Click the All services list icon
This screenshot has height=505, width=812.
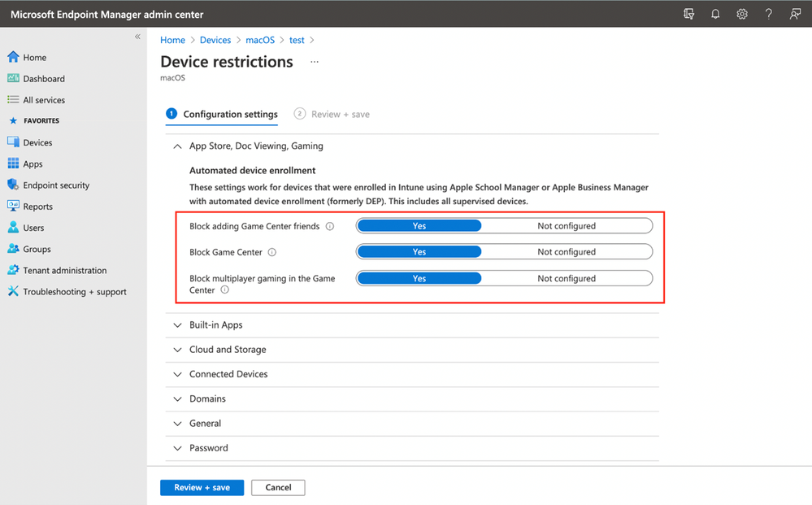coord(13,99)
